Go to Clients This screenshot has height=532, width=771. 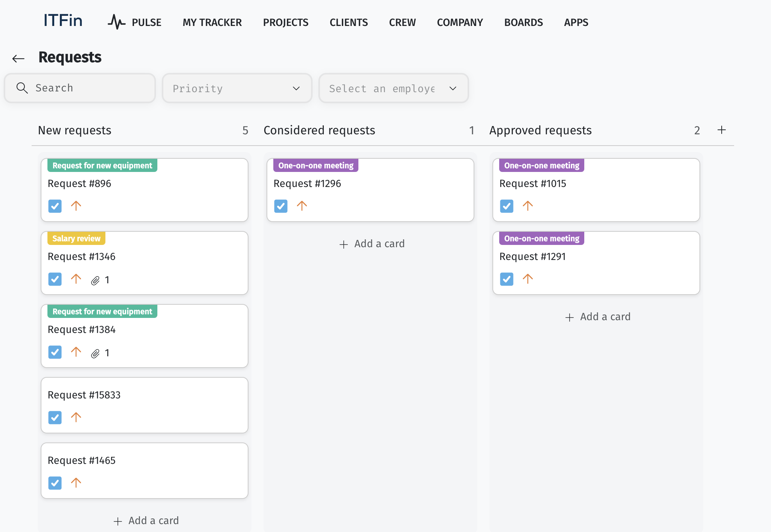coord(349,23)
